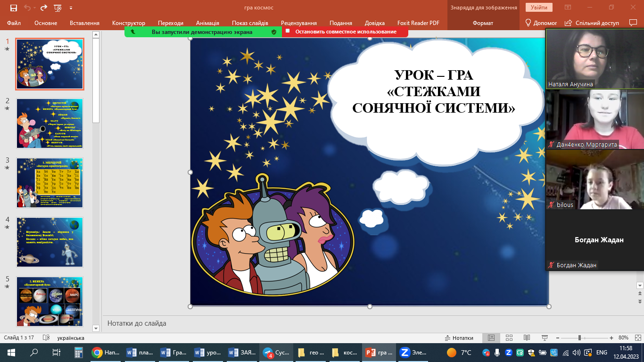The height and width of the screenshot is (362, 644).
Task: Select slide 1 thumbnail in the panel
Action: tap(50, 64)
